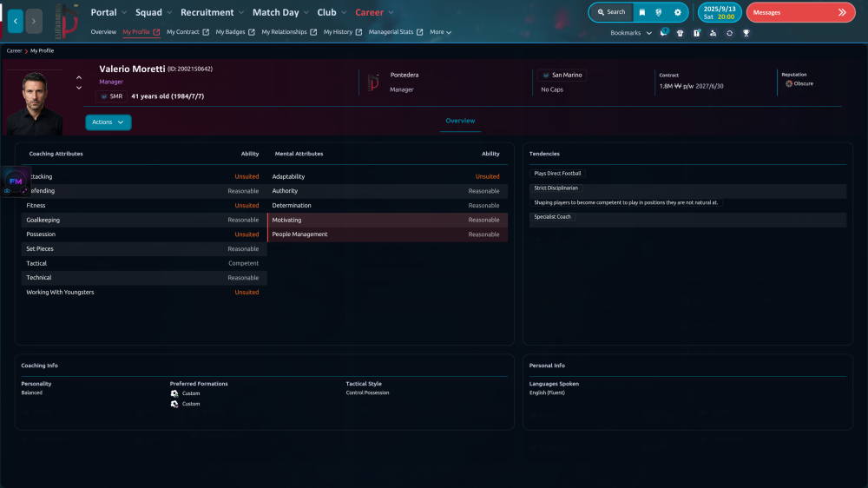Image resolution: width=868 pixels, height=488 pixels.
Task: Expand the Bookmarks dropdown
Action: [630, 33]
